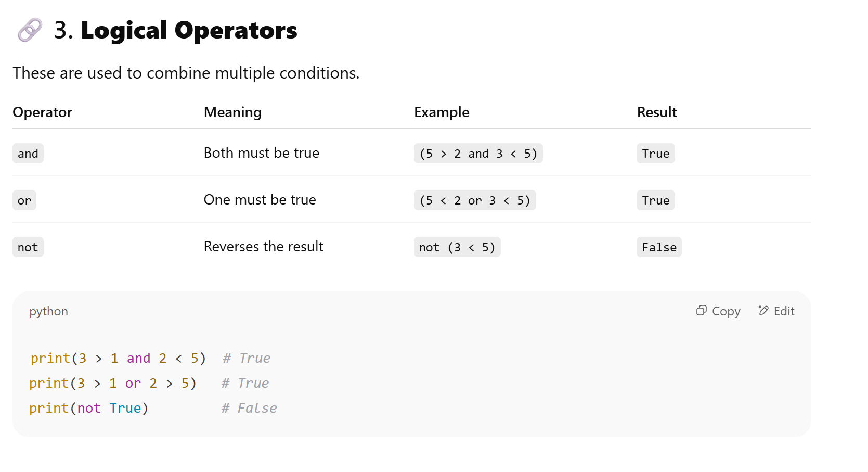Screen dimensions: 868x472
Task: Click the "print(3 > 1 and 2 < 5)" line
Action: coord(118,358)
